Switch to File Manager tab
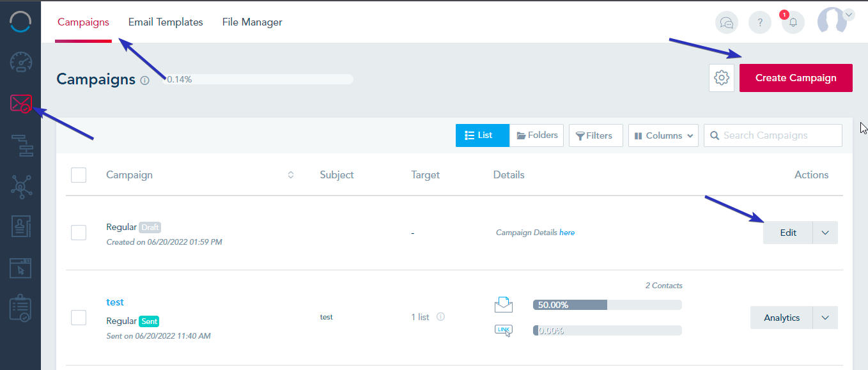Image resolution: width=868 pixels, height=370 pixels. pos(252,22)
